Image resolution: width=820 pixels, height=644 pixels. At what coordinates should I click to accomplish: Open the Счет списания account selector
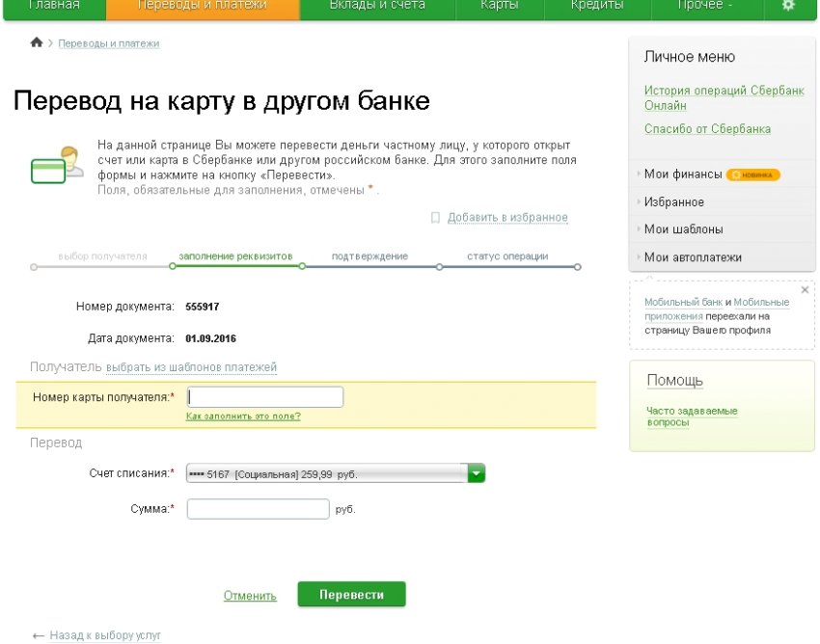coord(327,473)
